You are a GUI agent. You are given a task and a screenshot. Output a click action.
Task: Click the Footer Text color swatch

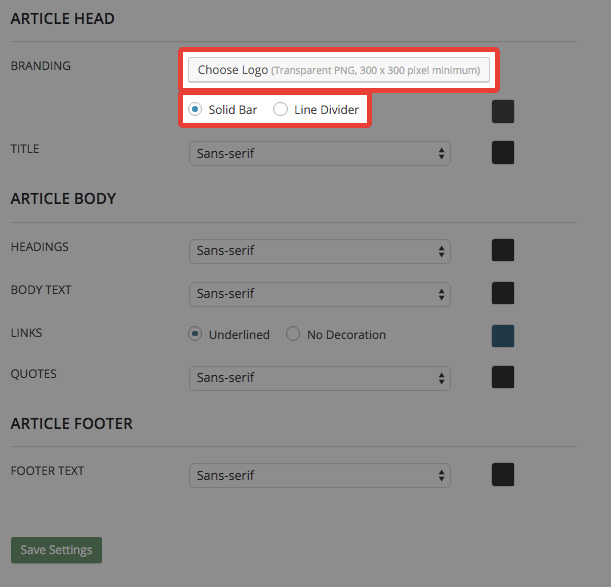503,475
